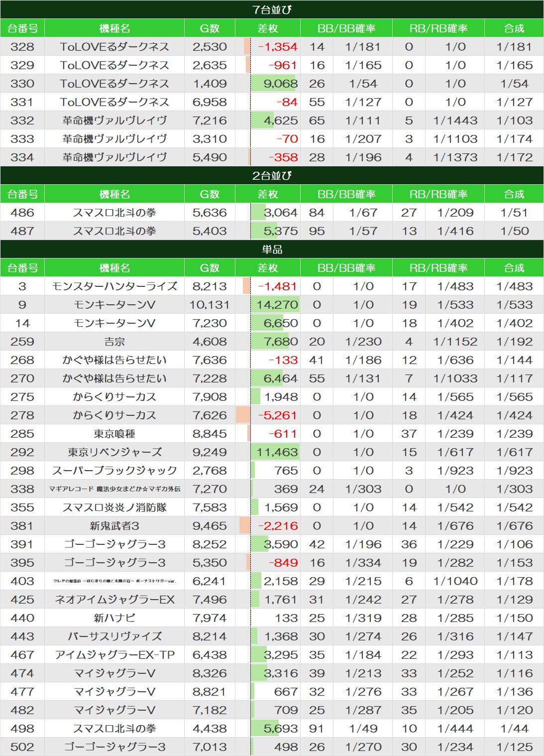Screen dimensions: 544x756
Task: Select 1/106 combined rate in row 391
Action: [514, 544]
